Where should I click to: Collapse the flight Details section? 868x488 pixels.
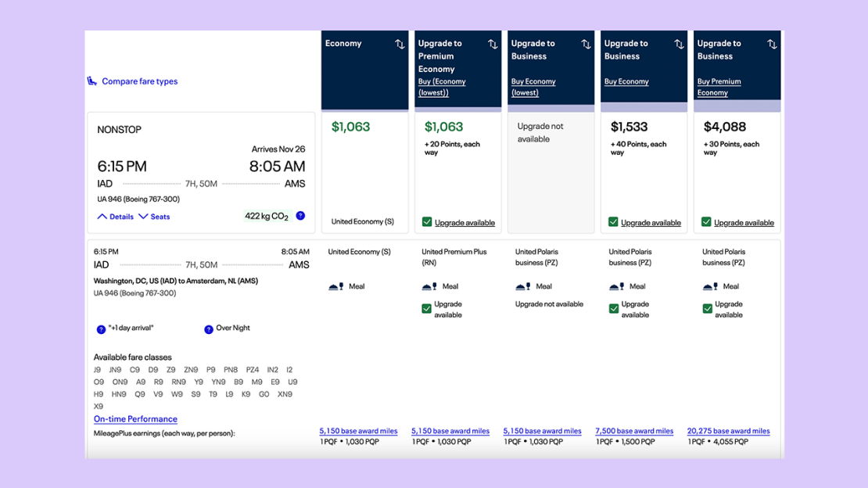116,217
